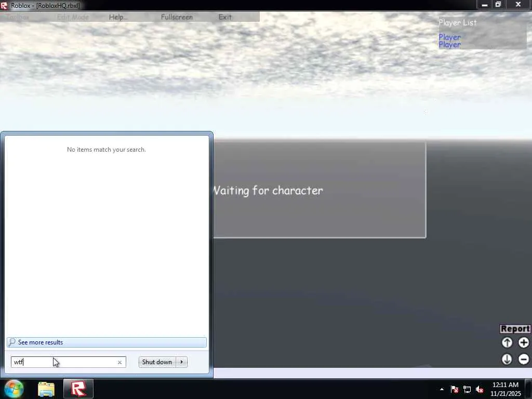532x399 pixels.
Task: Open the Windows Start orb
Action: coord(14,389)
